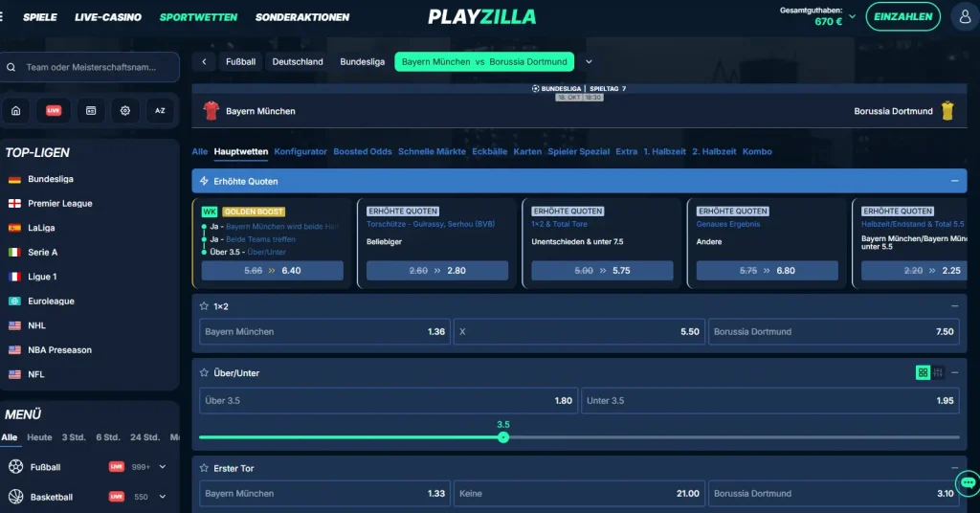Open the hamburger menu icon

2,17
